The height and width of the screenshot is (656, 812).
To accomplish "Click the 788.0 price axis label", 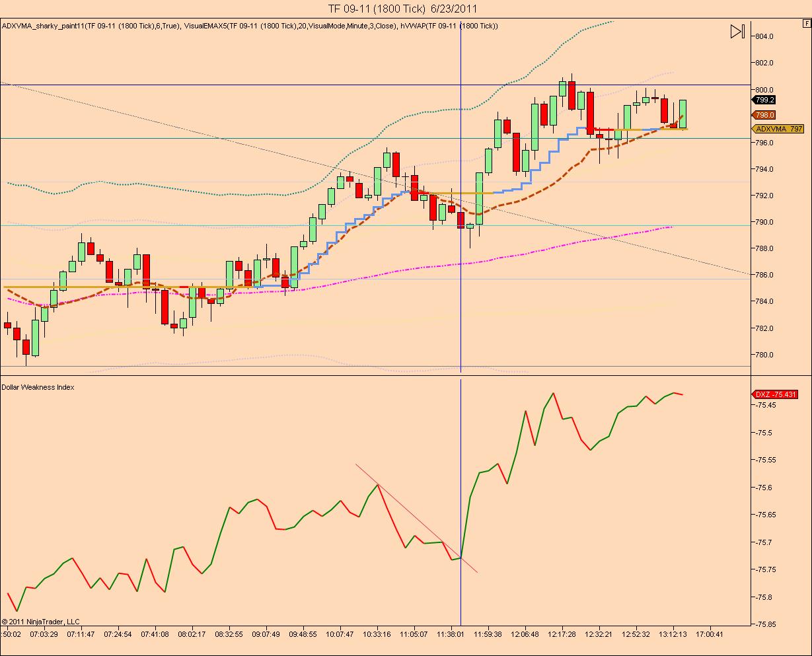I will [764, 248].
